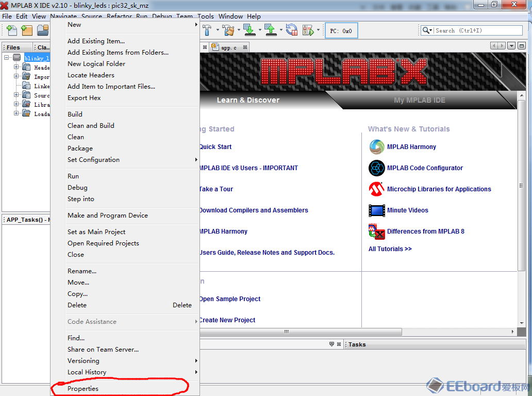
Task: Click the Microchip Libraries for Applications link
Action: point(439,189)
